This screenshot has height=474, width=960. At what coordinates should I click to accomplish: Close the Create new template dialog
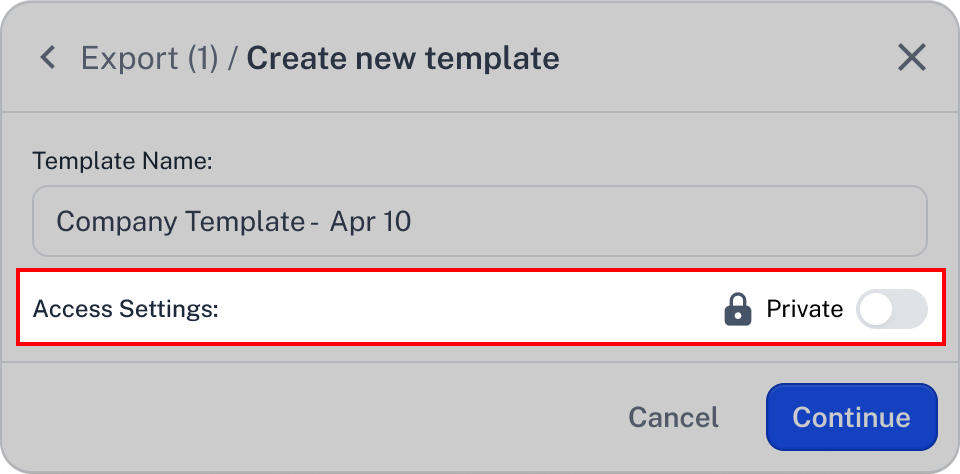click(912, 58)
